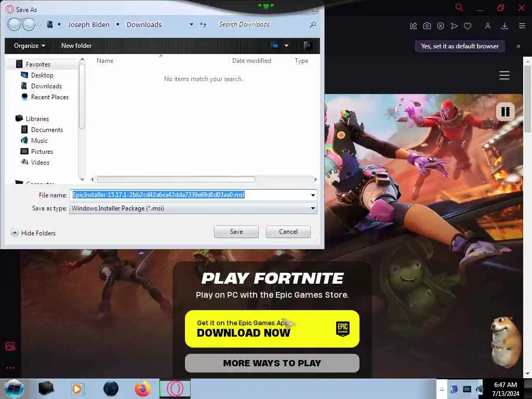Image resolution: width=532 pixels, height=399 pixels.
Task: Click the Save button in Save As dialog
Action: point(236,232)
